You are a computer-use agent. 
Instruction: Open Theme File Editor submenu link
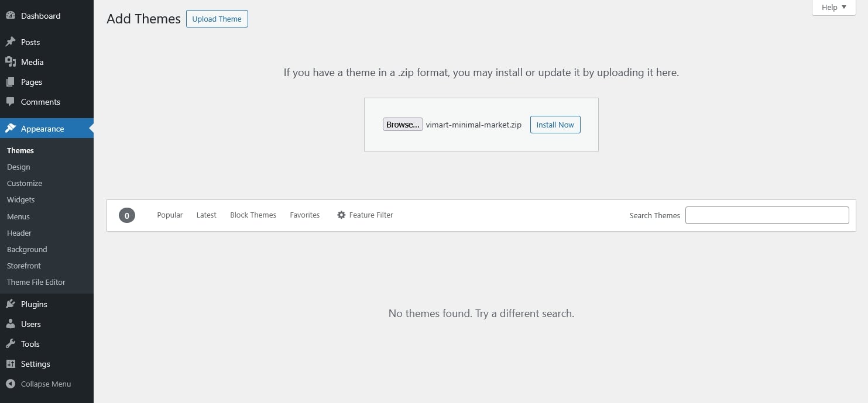tap(36, 282)
